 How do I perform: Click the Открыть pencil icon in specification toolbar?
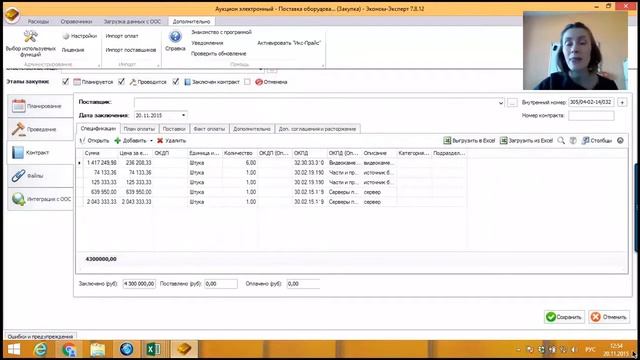82,140
